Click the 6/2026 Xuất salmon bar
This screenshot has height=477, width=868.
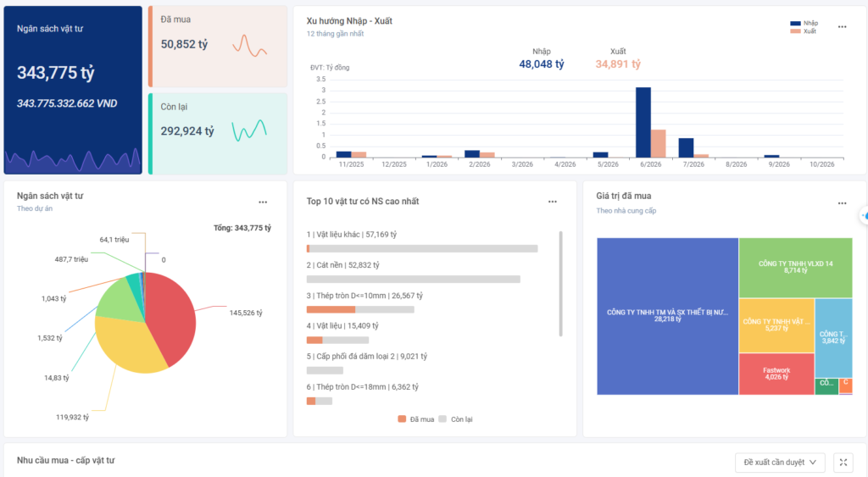coord(658,143)
